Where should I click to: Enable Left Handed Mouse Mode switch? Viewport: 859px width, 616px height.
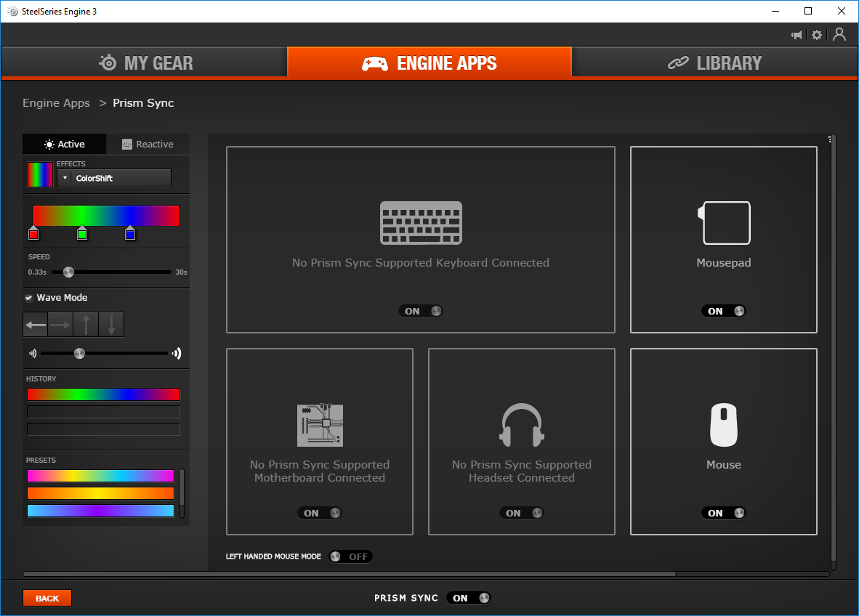pos(350,557)
